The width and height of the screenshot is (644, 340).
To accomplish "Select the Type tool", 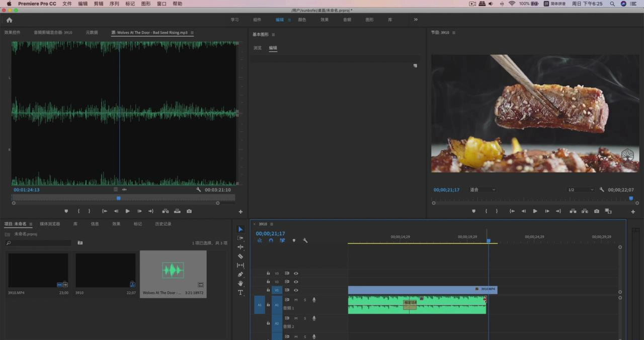I will pos(240,292).
